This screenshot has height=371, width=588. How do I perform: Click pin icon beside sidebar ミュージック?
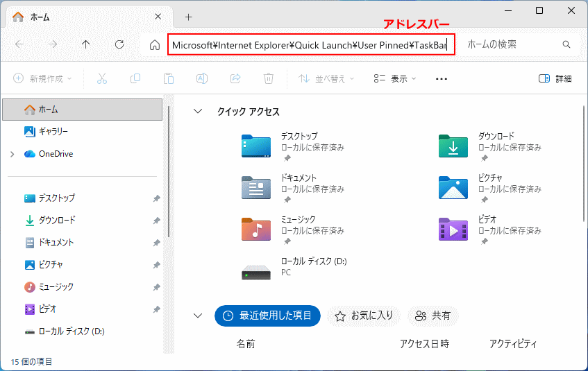pyautogui.click(x=156, y=287)
